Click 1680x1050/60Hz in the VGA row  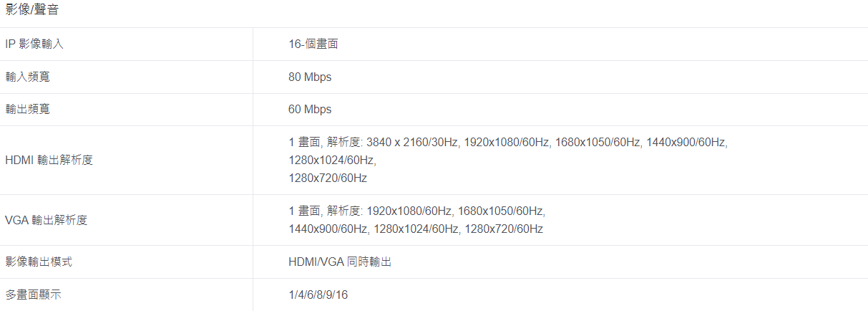[x=502, y=211]
